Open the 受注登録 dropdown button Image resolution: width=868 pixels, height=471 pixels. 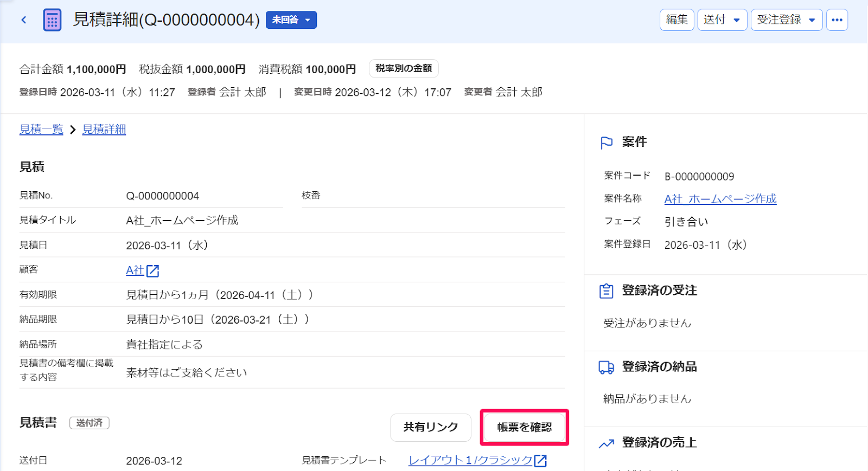(787, 20)
